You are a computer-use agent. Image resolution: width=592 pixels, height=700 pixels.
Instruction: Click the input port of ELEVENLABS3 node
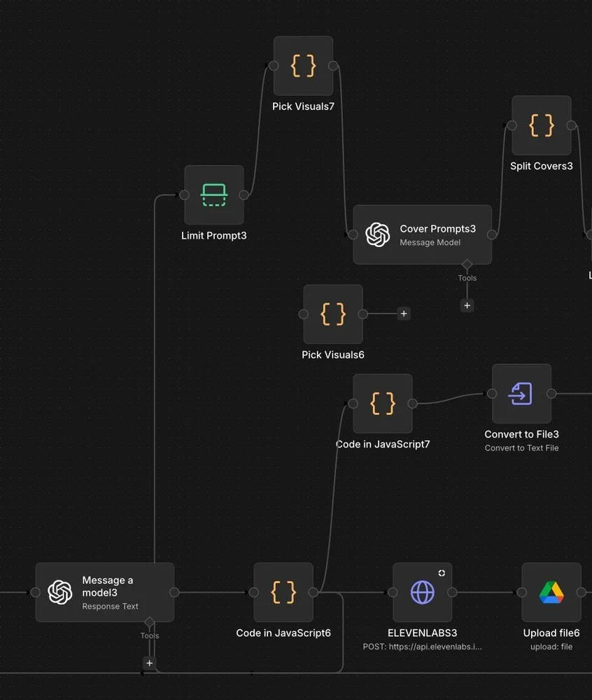393,592
